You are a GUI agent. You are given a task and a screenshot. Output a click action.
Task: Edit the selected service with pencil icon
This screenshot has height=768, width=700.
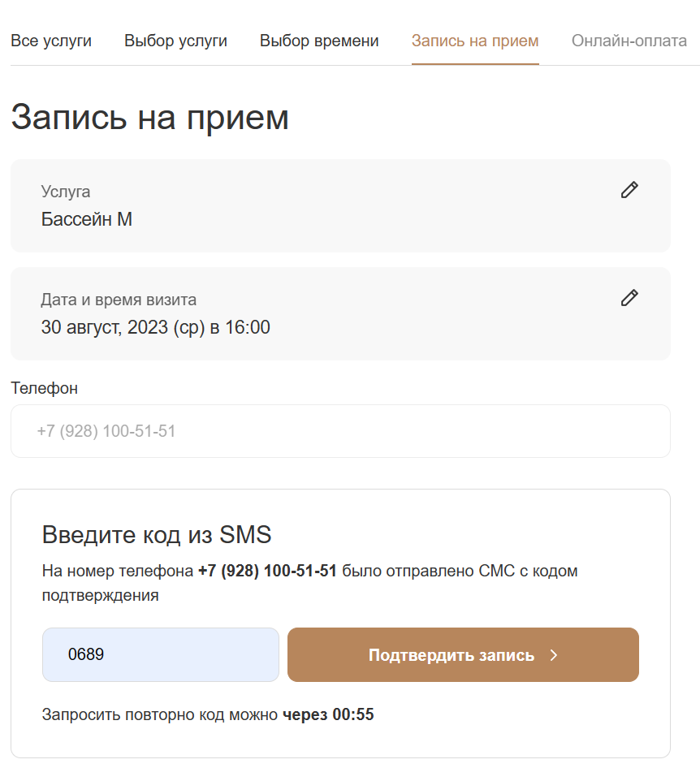pos(629,190)
